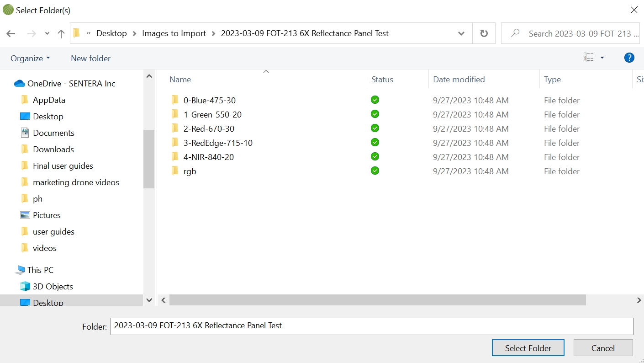Click the horizontal scrollbar in file list
Viewport: 644px width, 363px height.
point(377,300)
